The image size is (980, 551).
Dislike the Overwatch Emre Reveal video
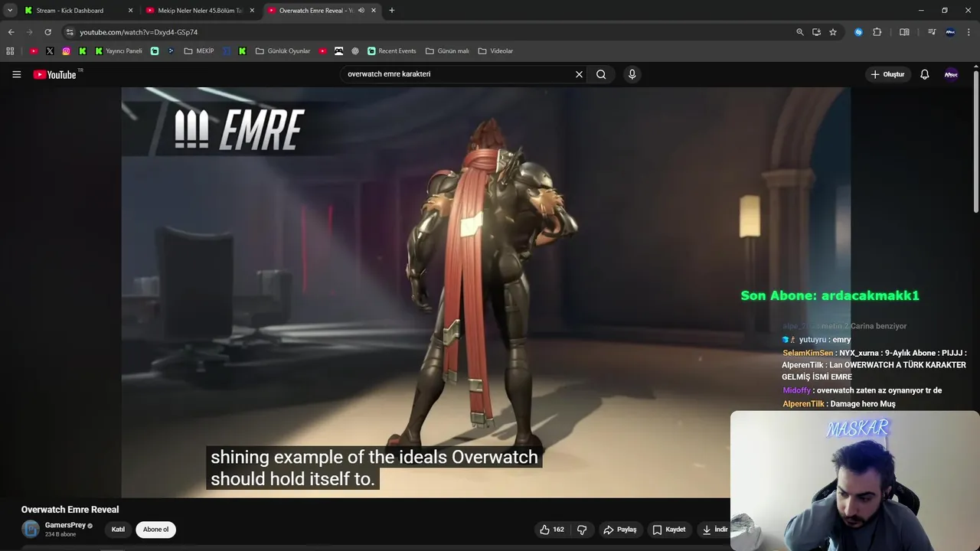pyautogui.click(x=582, y=530)
